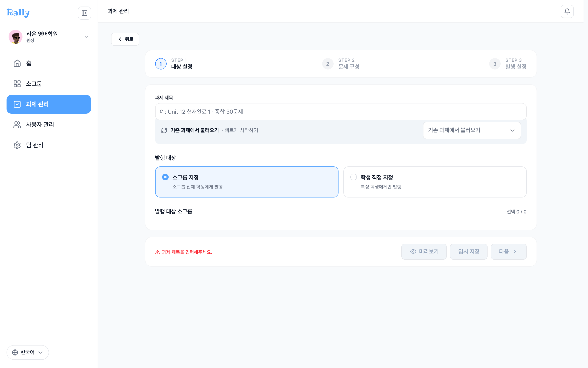Open notifications with the bell icon
Screen dimensions: 588x368
pyautogui.click(x=567, y=11)
